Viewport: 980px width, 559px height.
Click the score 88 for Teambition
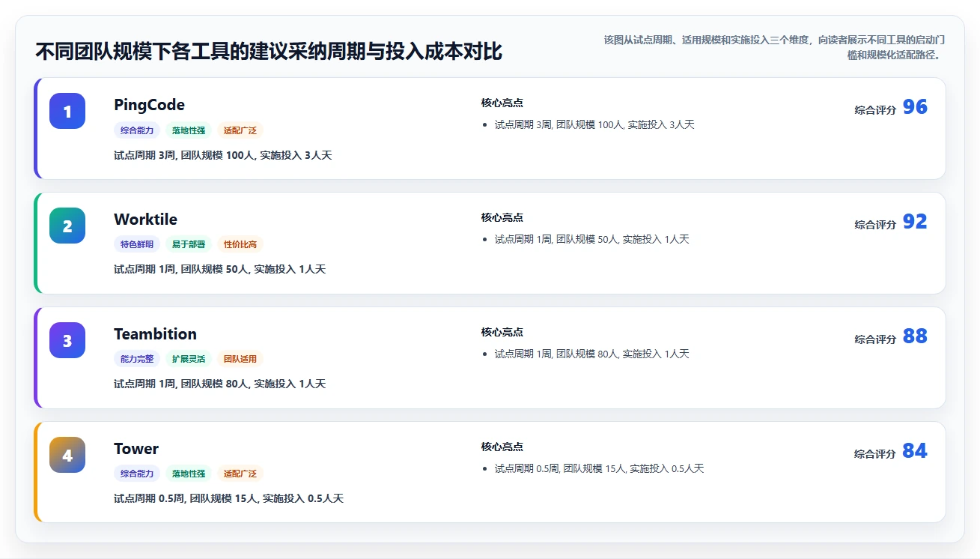(915, 336)
